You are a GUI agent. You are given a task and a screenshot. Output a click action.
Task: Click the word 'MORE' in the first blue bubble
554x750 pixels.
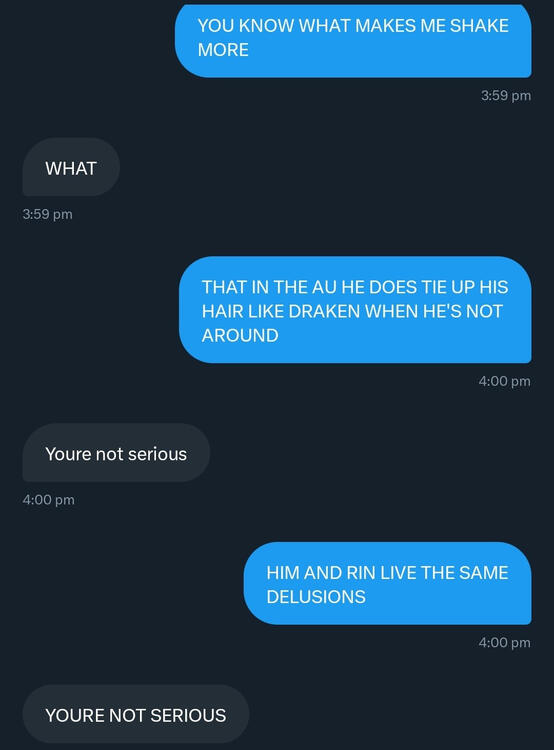click(223, 50)
